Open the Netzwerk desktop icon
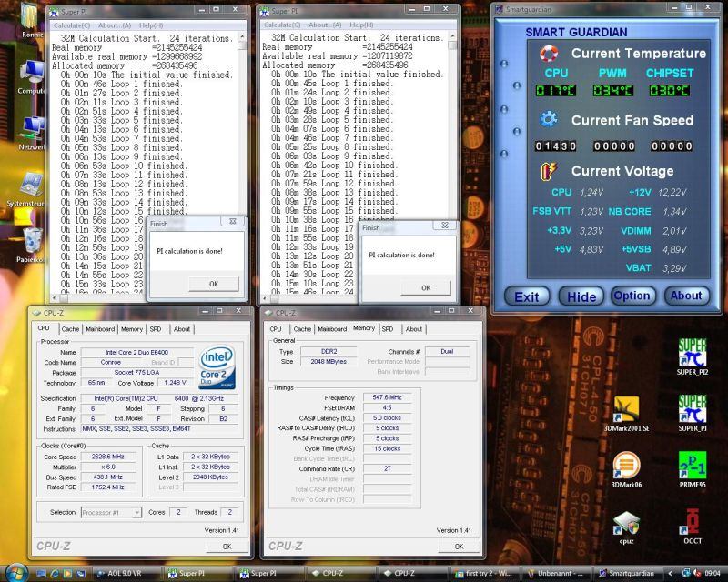This screenshot has width=728, height=582. (x=32, y=133)
